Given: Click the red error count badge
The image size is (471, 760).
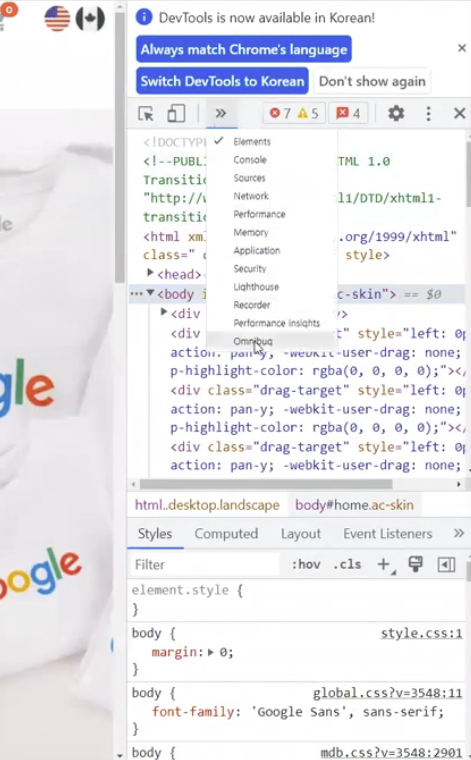Looking at the screenshot, I should pos(281,113).
